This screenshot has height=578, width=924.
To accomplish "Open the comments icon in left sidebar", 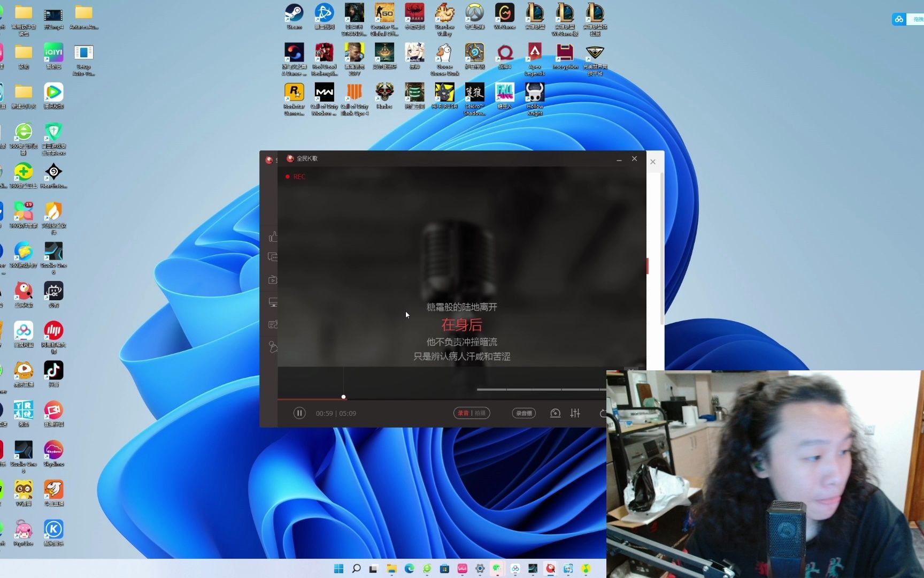I will pos(273,257).
